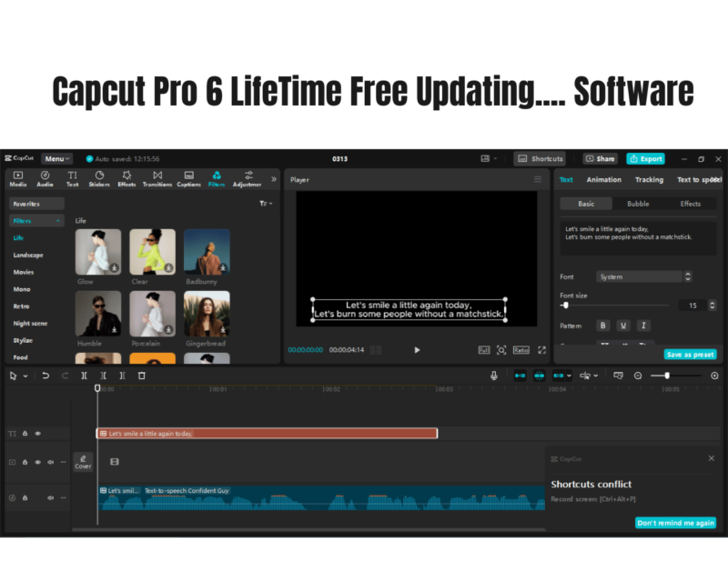Click the timeline zoom slider handle
The height and width of the screenshot is (582, 728).
(667, 376)
